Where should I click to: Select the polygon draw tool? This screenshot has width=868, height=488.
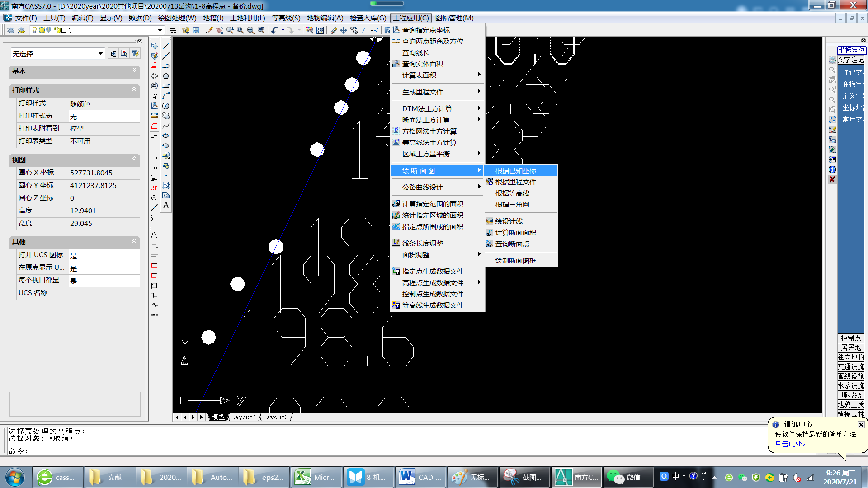coord(166,76)
